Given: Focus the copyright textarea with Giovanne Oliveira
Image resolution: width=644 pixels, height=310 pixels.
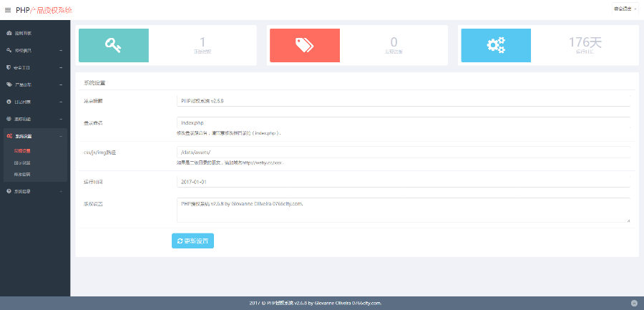Looking at the screenshot, I should pyautogui.click(x=404, y=210).
